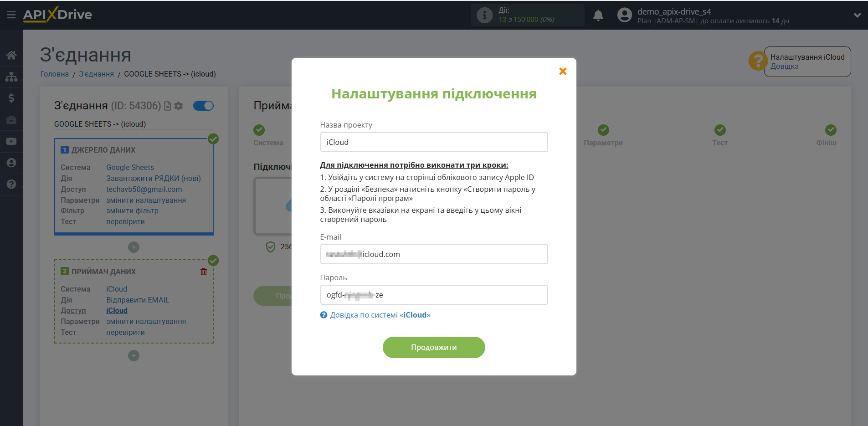
Task: Click the actions info icon
Action: click(484, 15)
